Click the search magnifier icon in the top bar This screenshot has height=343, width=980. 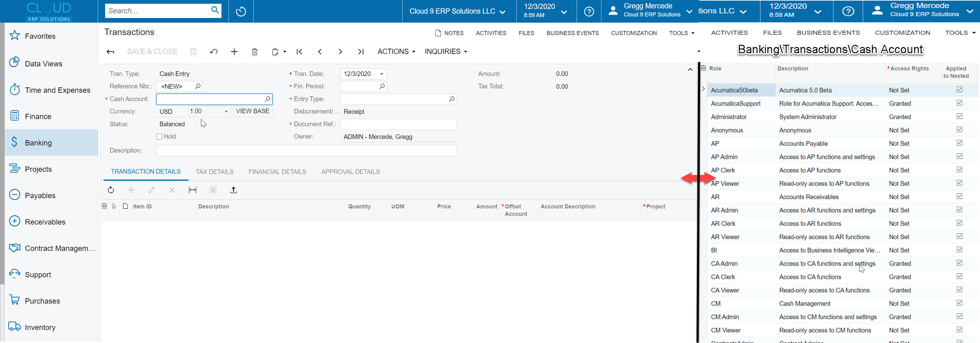click(x=215, y=10)
